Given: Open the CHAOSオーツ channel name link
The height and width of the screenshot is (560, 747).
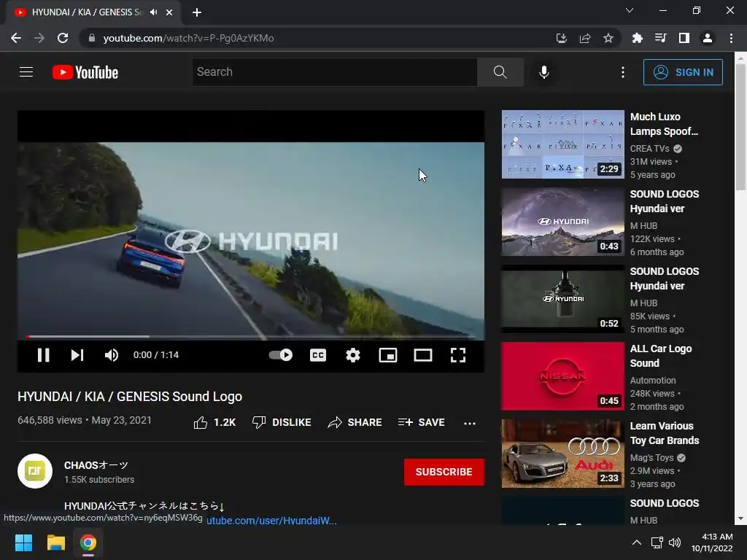Looking at the screenshot, I should 96,465.
